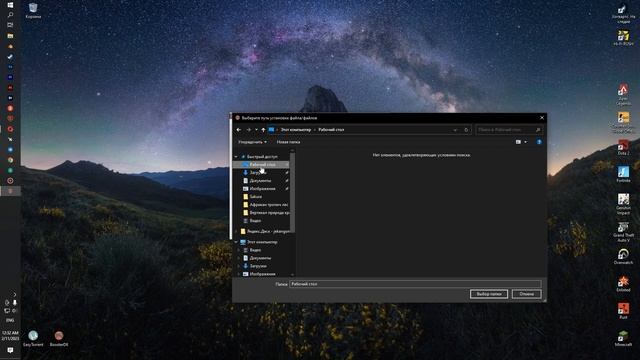Collapse the Быстрый доступ tree node
640x360 pixels.
236,157
